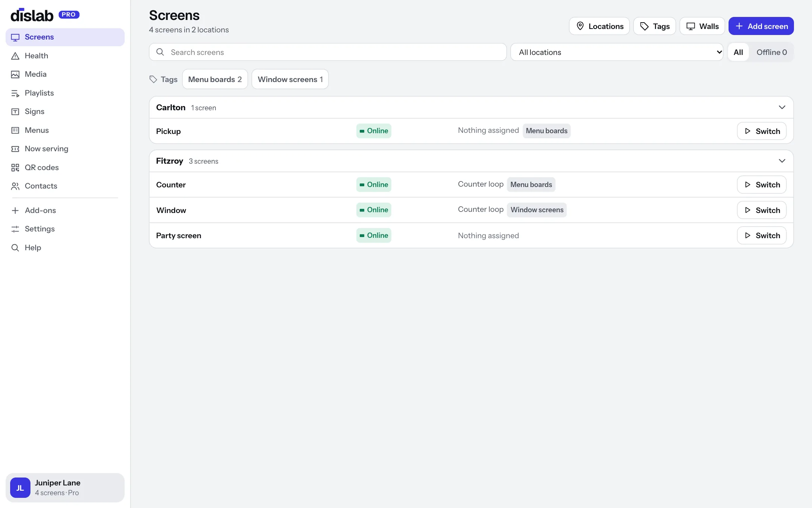Open Contacts via its people icon

(x=15, y=186)
